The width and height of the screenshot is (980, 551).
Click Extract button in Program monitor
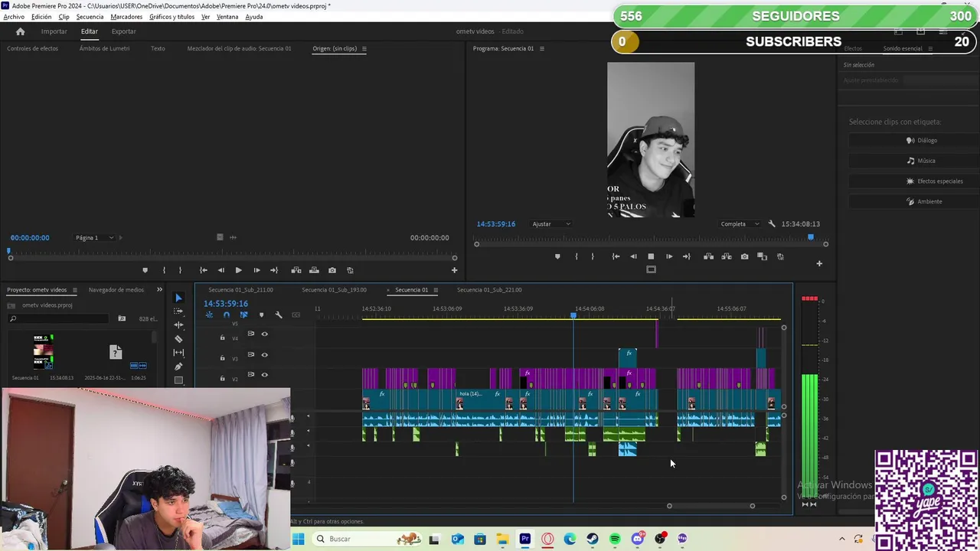click(727, 256)
